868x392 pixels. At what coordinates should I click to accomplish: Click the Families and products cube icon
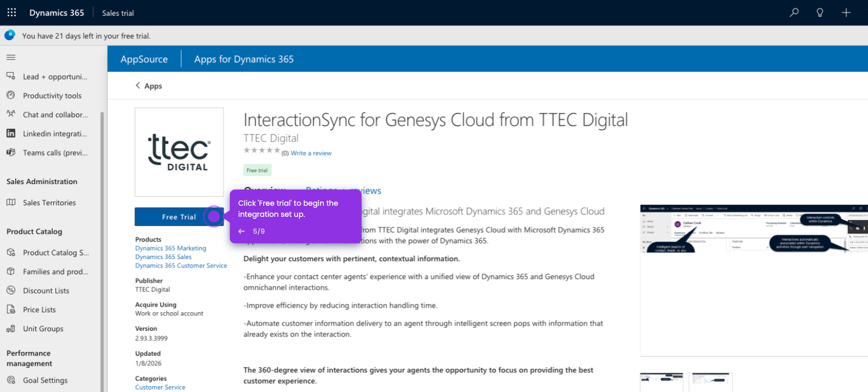pyautogui.click(x=11, y=272)
